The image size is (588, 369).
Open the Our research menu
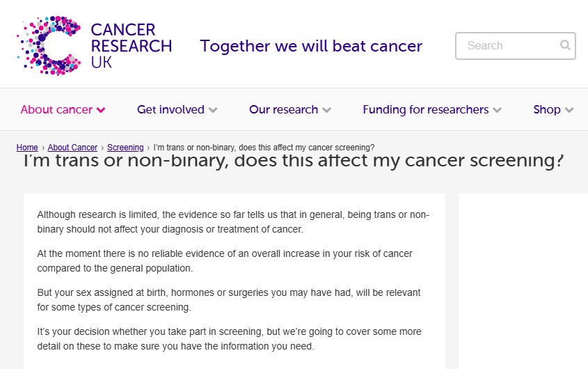283,109
